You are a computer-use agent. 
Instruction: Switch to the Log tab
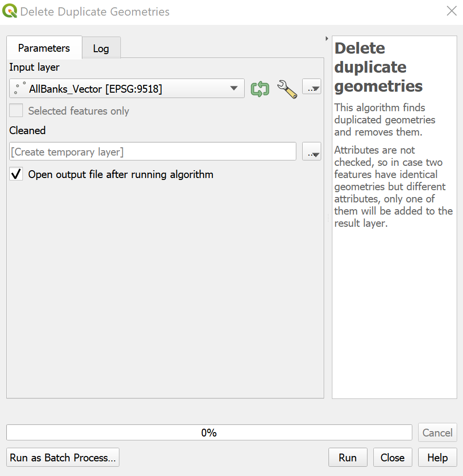click(101, 49)
